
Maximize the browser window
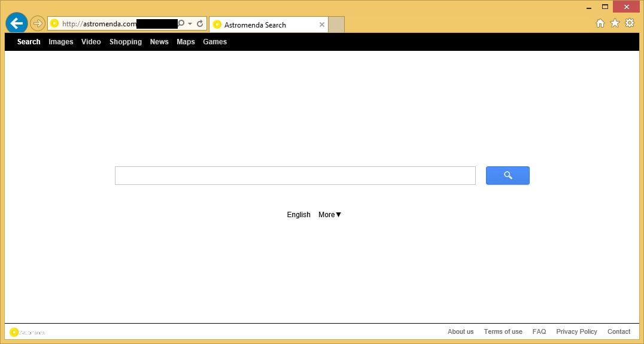point(605,7)
